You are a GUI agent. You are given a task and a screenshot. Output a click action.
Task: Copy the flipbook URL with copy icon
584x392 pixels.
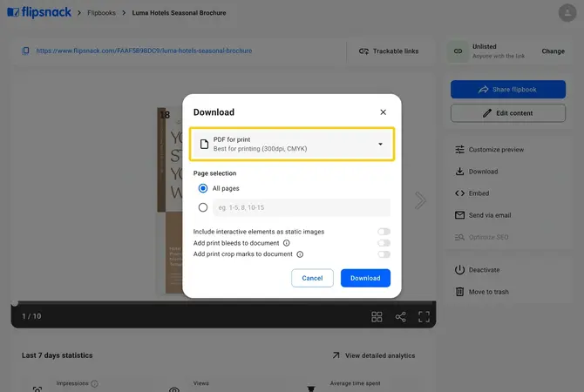coord(25,51)
